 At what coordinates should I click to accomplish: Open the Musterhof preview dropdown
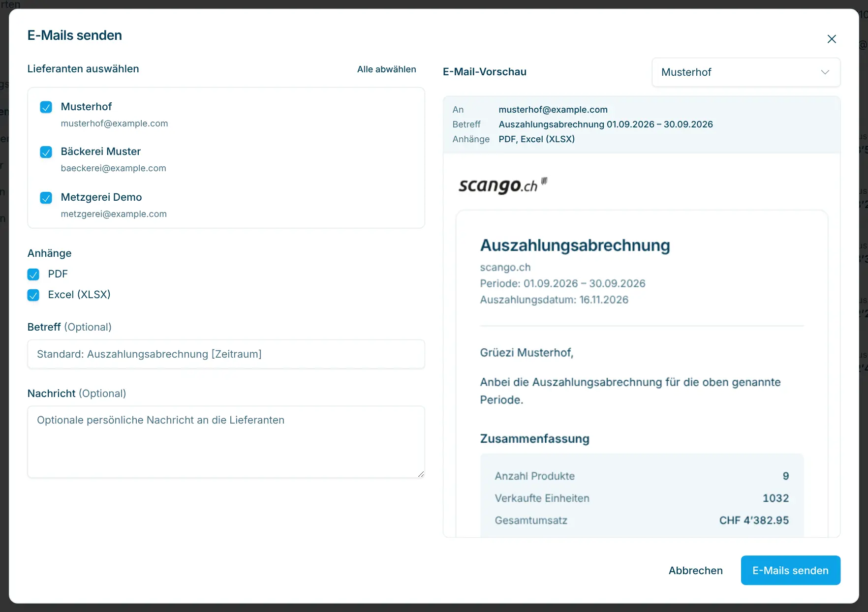pos(746,72)
